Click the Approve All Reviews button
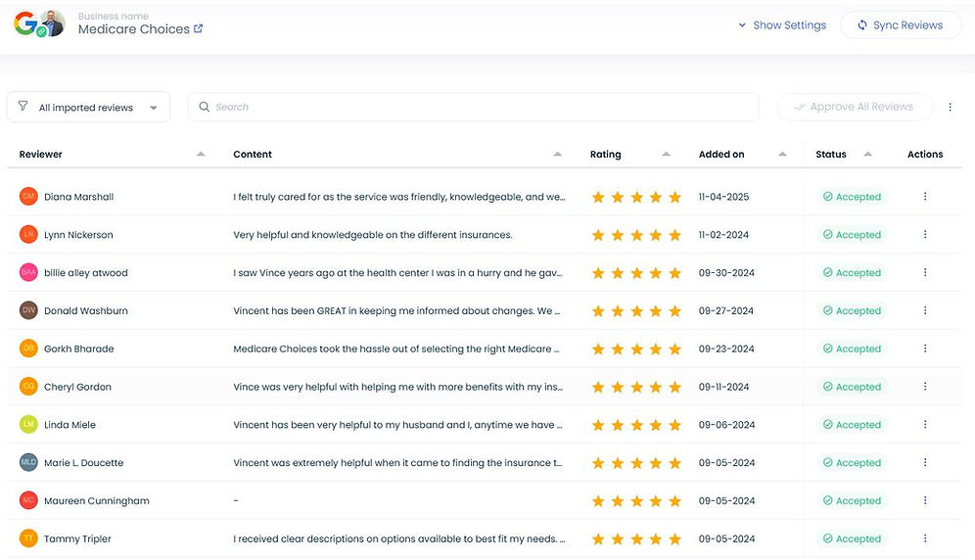This screenshot has width=975, height=560. pyautogui.click(x=854, y=108)
